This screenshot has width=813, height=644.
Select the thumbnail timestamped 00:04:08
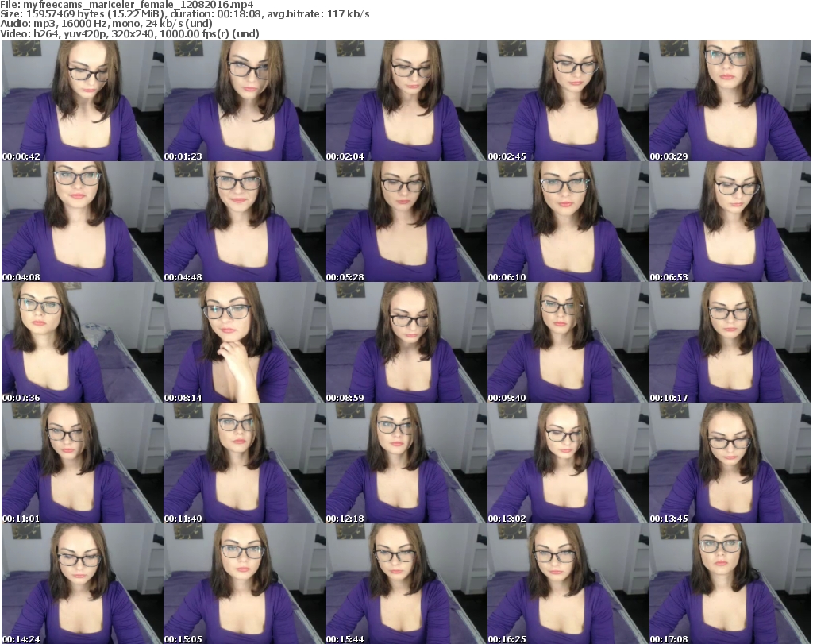(83, 222)
